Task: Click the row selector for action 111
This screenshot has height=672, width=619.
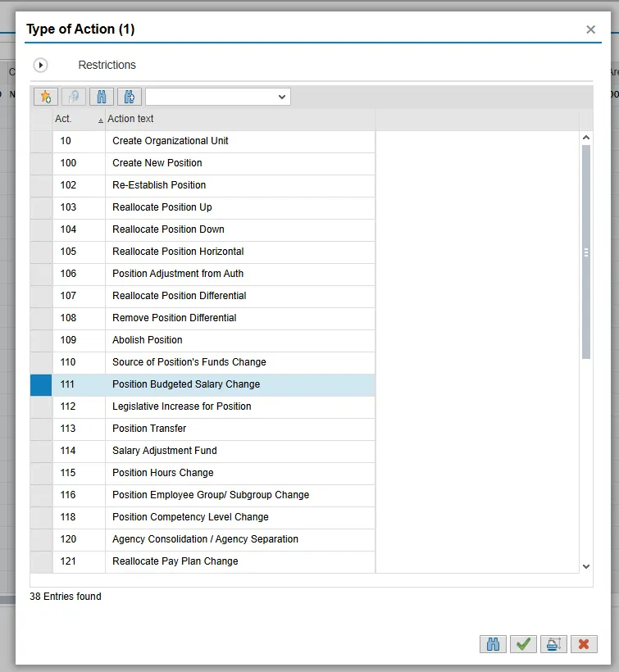Action: coord(41,384)
